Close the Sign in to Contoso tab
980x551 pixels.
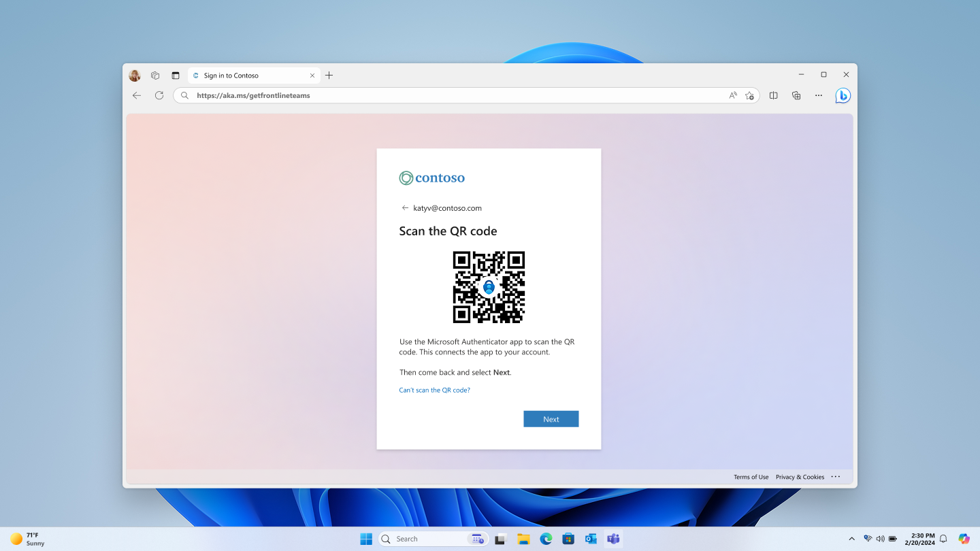(x=312, y=76)
